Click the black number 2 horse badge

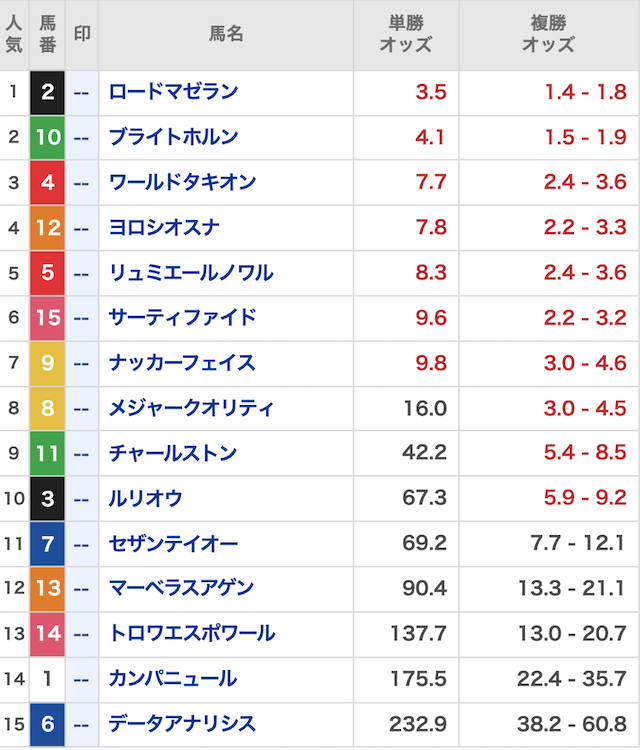click(x=48, y=93)
